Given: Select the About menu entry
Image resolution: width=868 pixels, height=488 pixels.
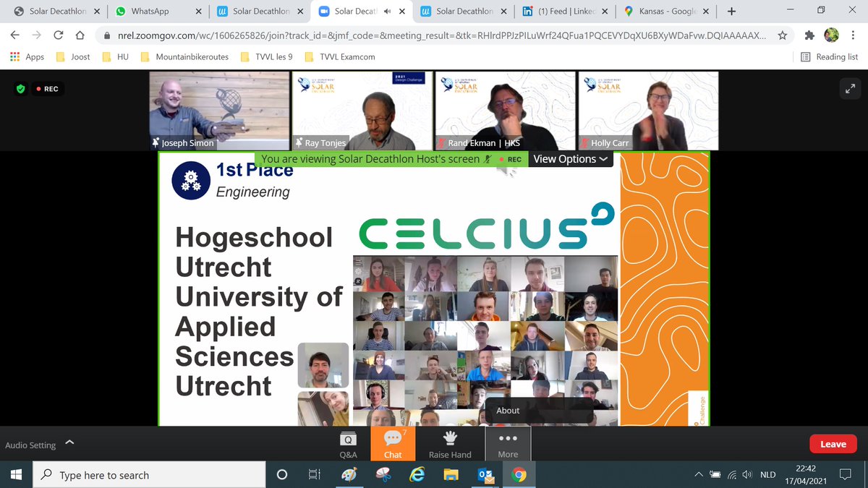Looking at the screenshot, I should click(508, 410).
